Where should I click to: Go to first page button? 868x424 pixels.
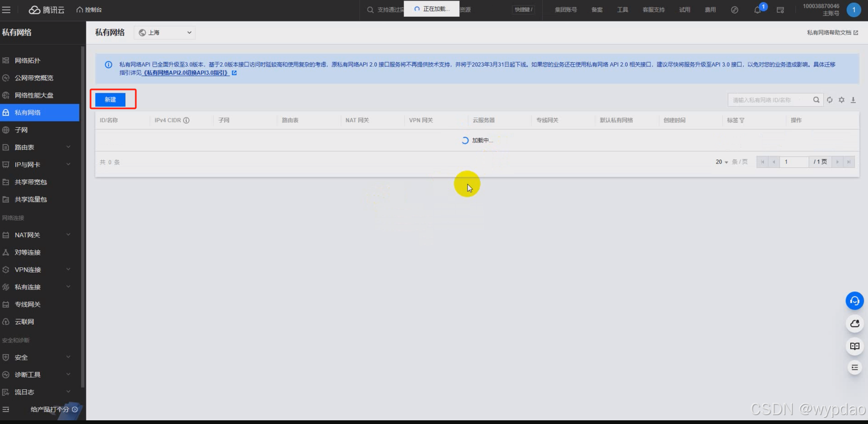click(762, 162)
